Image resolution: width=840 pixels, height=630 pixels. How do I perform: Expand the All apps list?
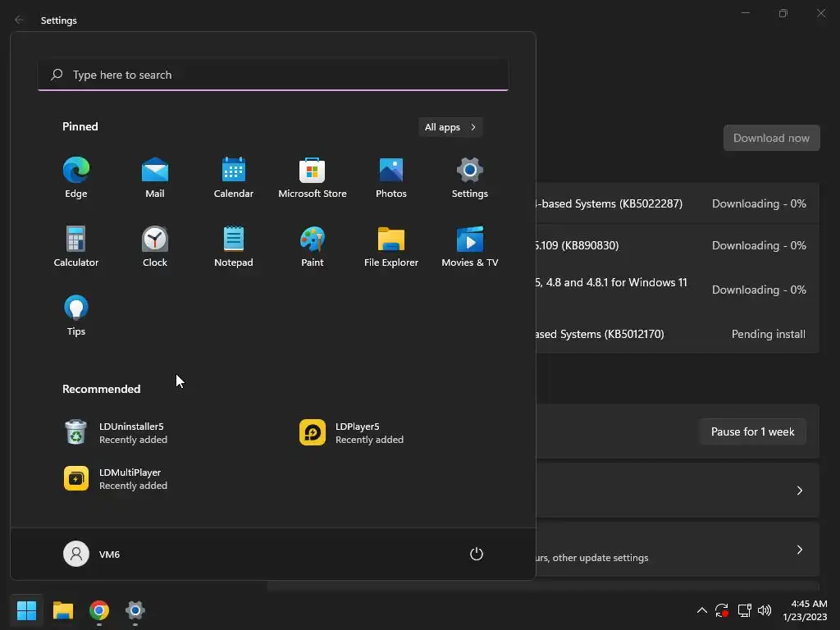coord(450,127)
